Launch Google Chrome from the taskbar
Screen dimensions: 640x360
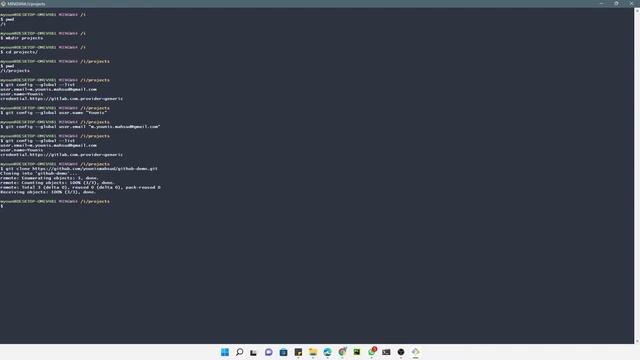[x=342, y=352]
